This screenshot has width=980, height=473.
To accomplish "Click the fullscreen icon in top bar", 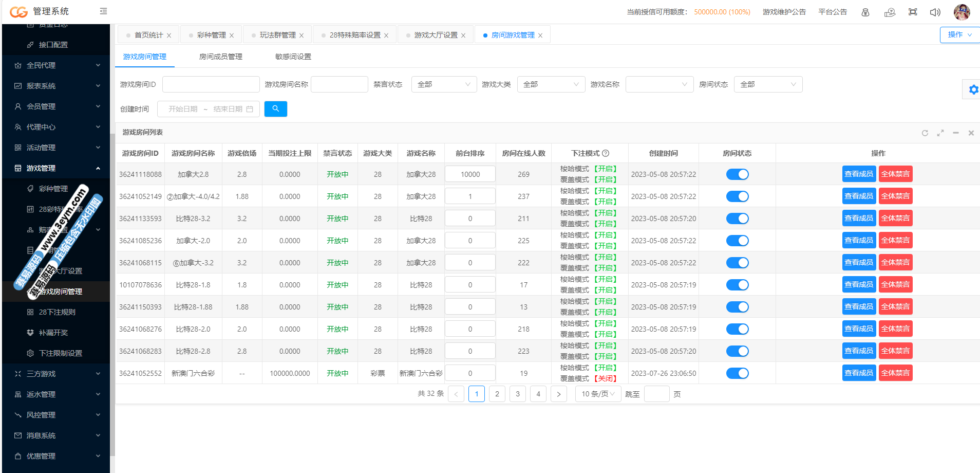I will [x=912, y=12].
